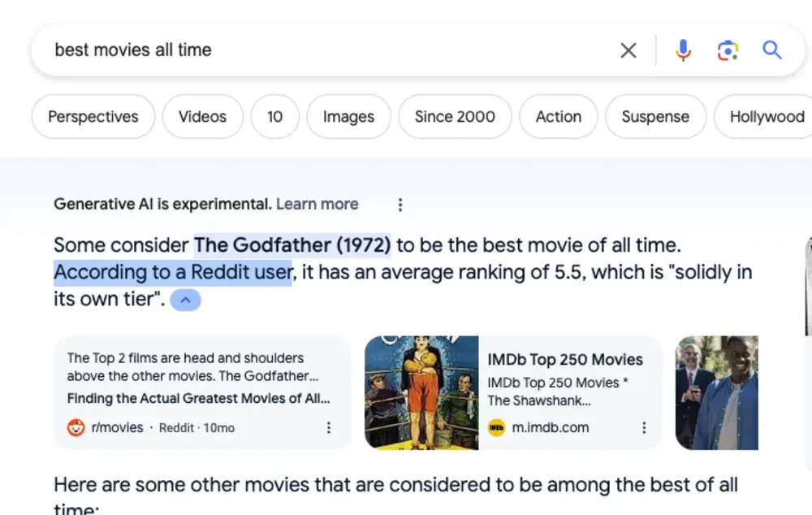This screenshot has height=515, width=812.
Task: Click the boxing poster thumbnail on IMDb card
Action: (x=421, y=392)
